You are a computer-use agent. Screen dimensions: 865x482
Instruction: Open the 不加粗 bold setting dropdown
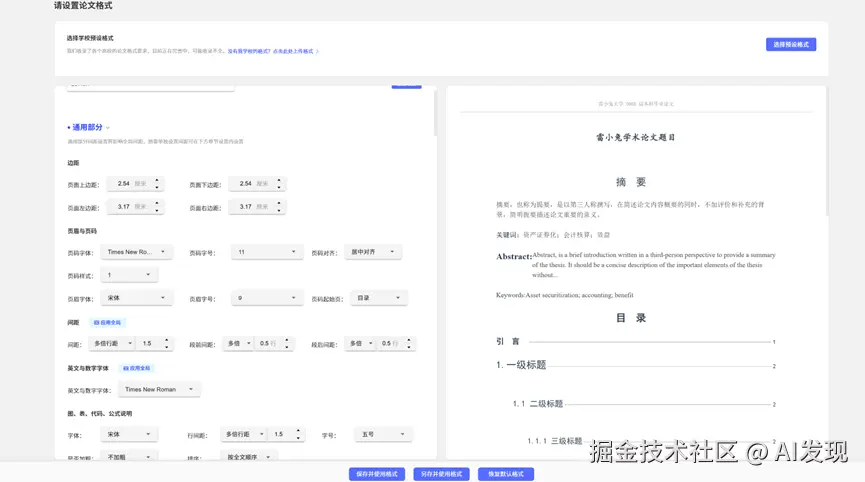click(x=129, y=457)
